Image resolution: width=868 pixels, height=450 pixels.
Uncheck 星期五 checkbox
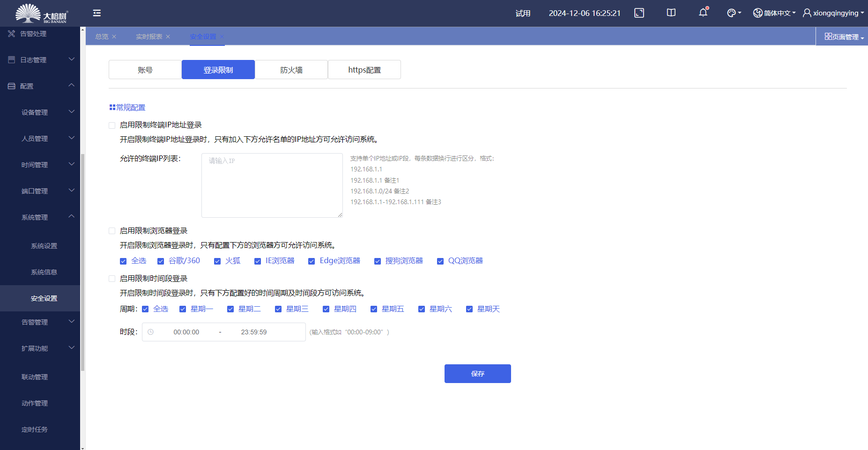[374, 309]
